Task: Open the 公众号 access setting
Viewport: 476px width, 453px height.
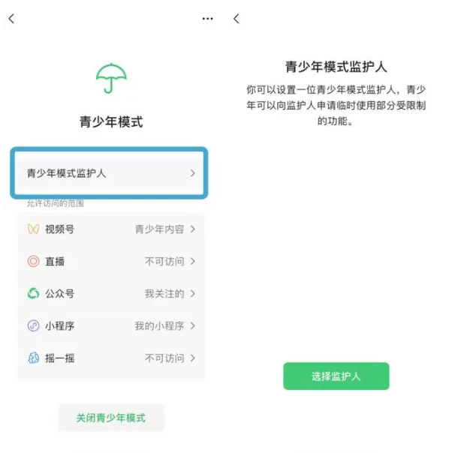Action: [111, 293]
